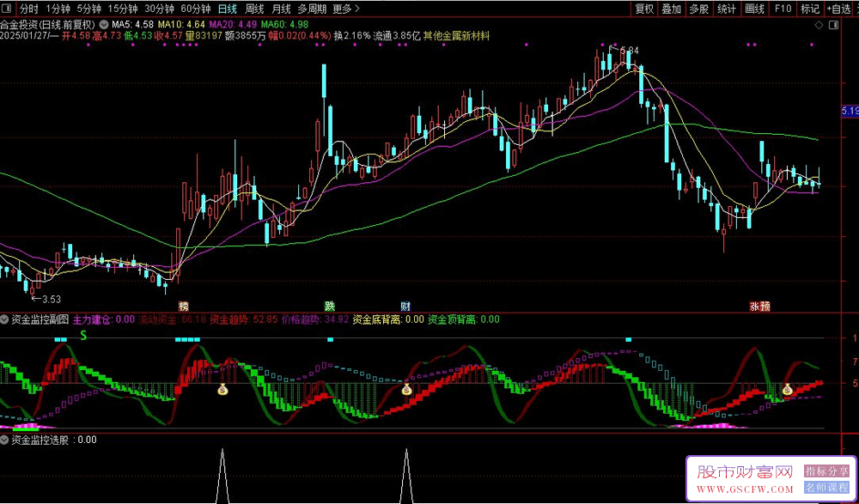Screen dimensions: 859x504
Task: Open the 多周期 multi-period view
Action: coord(313,9)
